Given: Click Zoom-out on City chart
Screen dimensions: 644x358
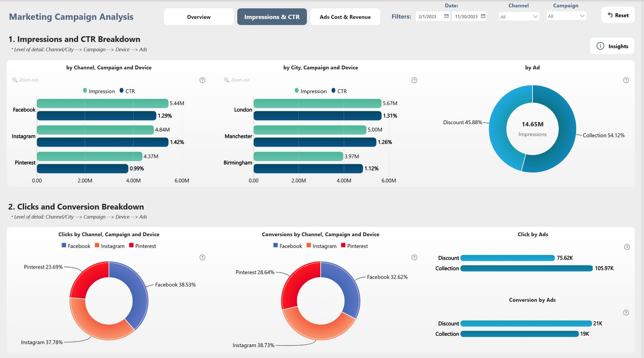Looking at the screenshot, I should (x=237, y=80).
